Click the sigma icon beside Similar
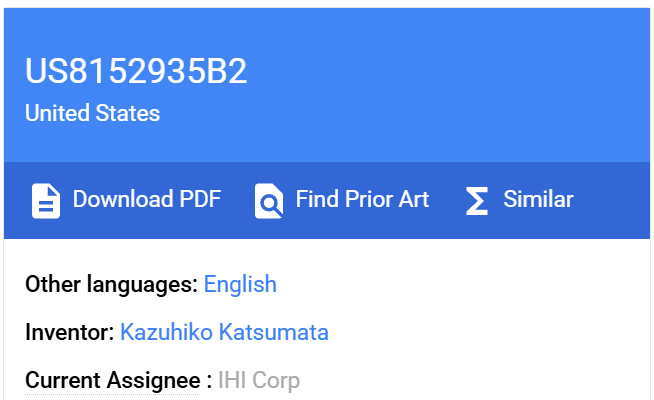 [477, 200]
